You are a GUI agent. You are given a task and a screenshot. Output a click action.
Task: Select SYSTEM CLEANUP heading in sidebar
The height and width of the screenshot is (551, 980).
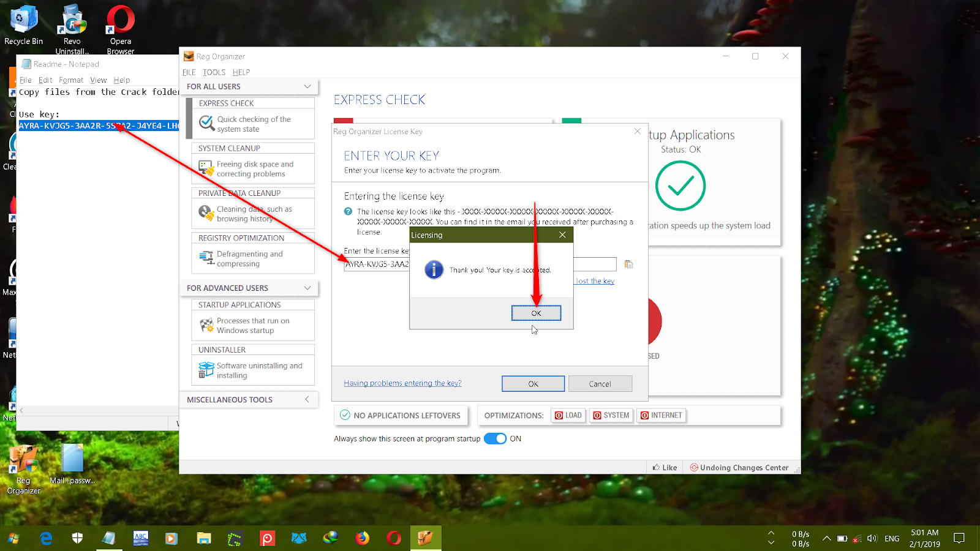pos(229,148)
